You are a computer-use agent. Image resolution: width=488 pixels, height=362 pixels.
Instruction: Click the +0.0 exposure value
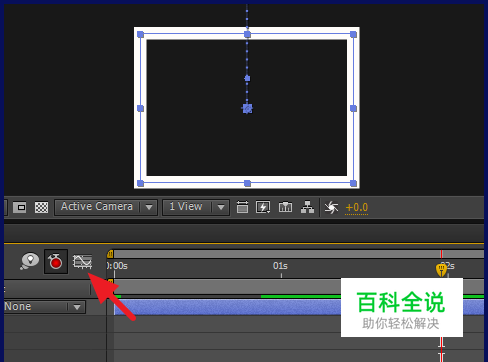[x=357, y=208]
